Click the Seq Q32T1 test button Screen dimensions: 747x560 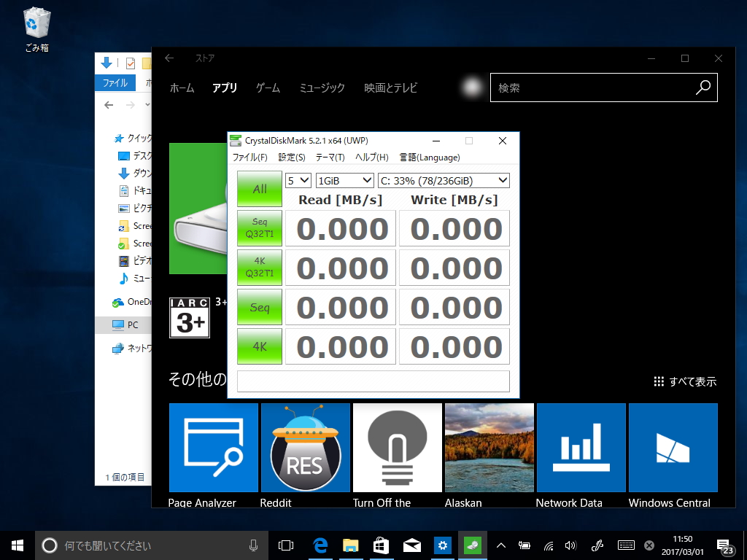259,228
